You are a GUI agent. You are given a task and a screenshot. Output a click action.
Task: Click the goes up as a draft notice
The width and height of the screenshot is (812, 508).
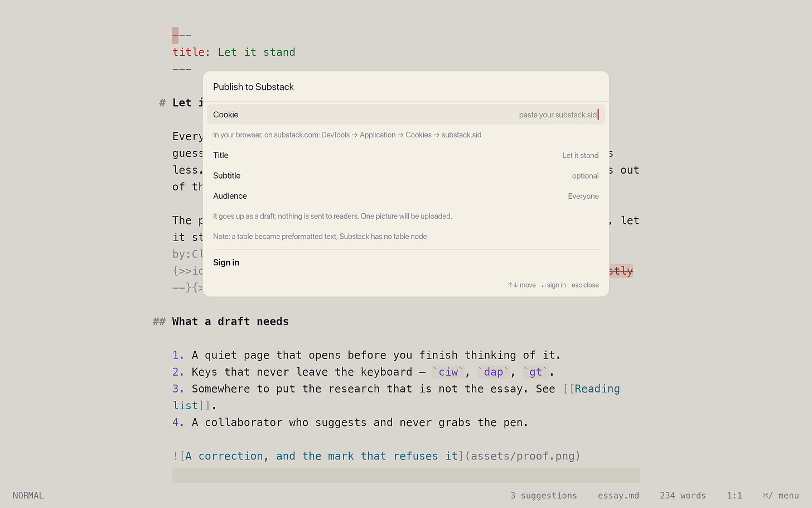(x=332, y=216)
